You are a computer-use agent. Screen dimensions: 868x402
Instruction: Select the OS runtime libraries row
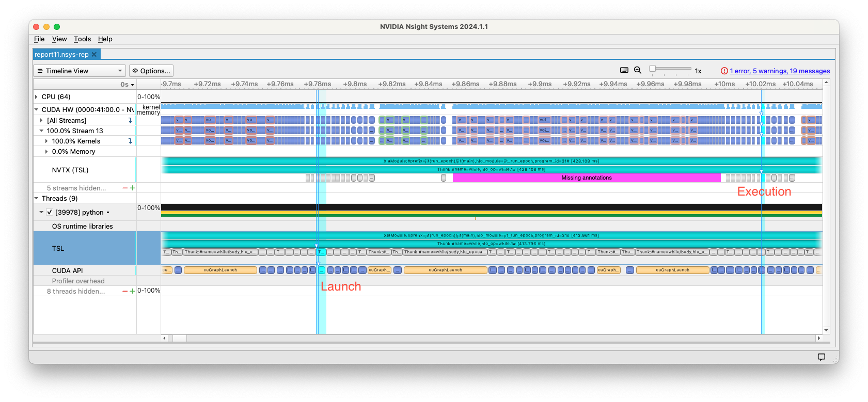pyautogui.click(x=84, y=226)
